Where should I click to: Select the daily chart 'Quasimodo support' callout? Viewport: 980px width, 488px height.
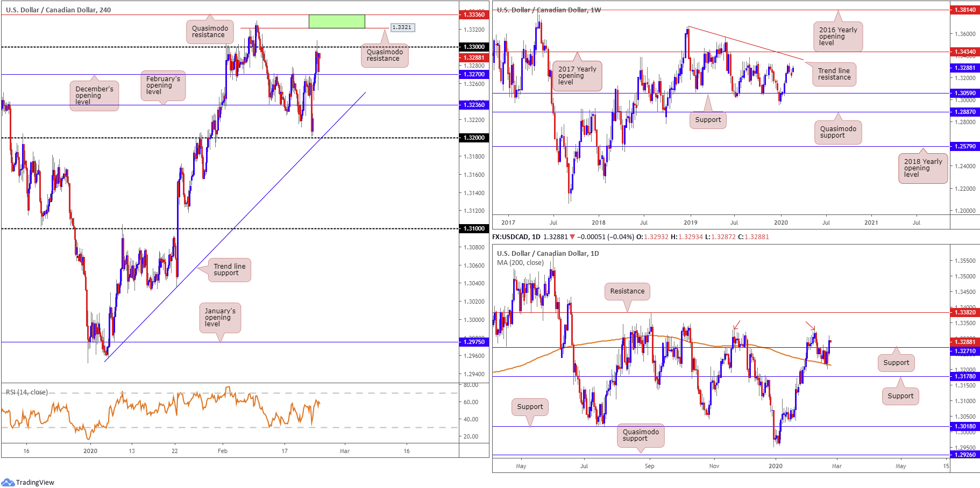click(x=641, y=435)
